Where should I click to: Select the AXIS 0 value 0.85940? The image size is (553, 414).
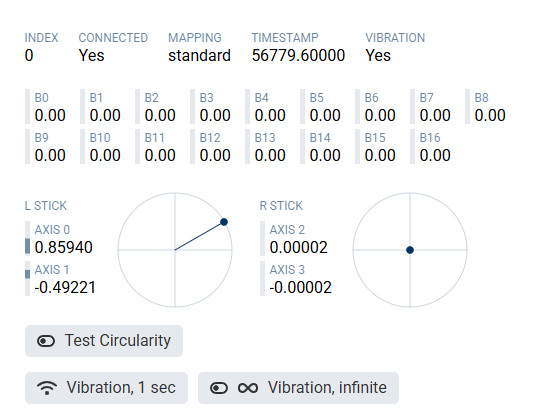pos(63,247)
